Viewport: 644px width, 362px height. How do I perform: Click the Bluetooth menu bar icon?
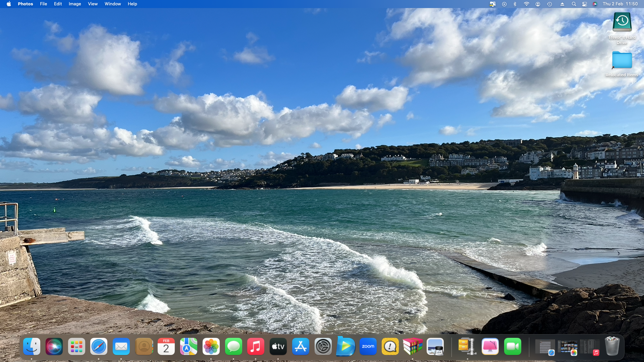(515, 4)
